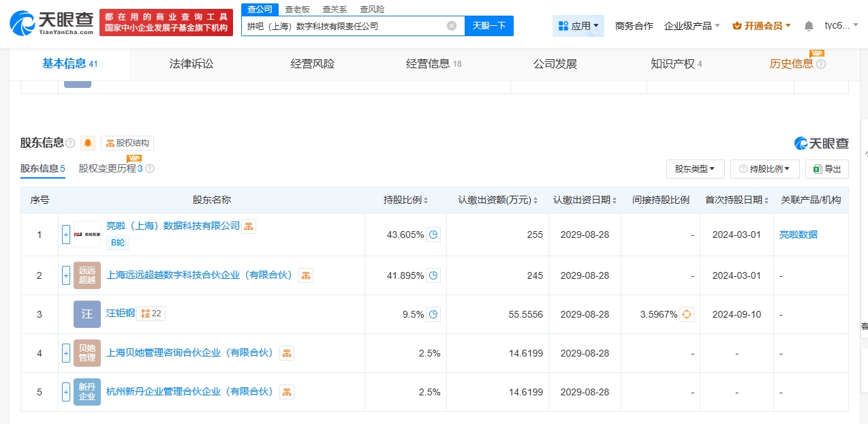The width and height of the screenshot is (868, 424).
Task: Open 汪钜钢's related companies badge 22
Action: point(151,314)
